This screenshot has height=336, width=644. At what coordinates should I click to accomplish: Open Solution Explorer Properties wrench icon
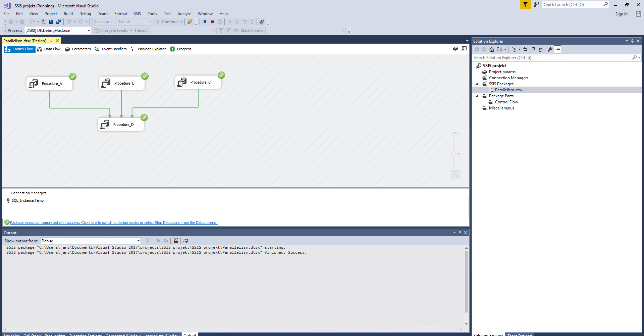tap(550, 49)
